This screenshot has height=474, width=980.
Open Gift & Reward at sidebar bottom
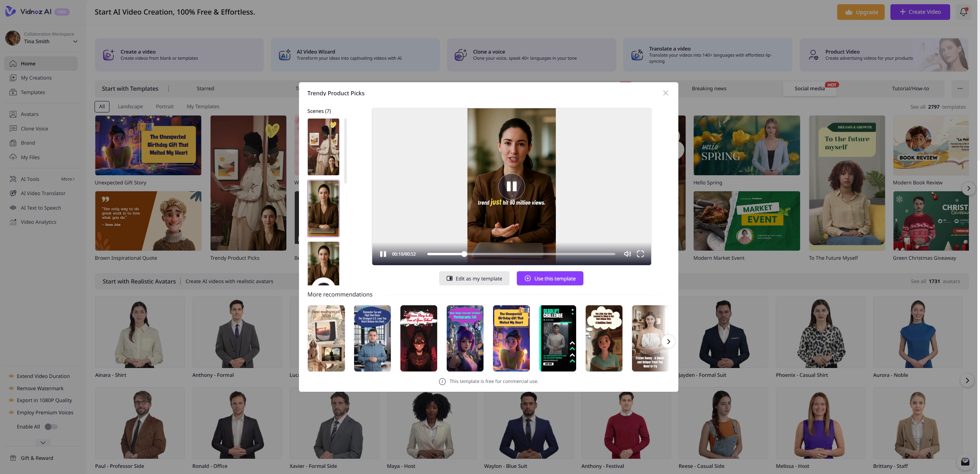point(37,458)
